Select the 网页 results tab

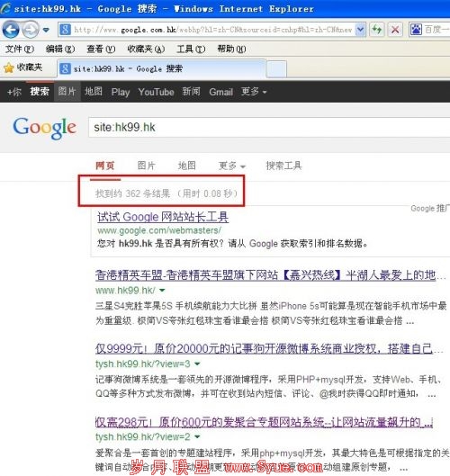[x=105, y=166]
